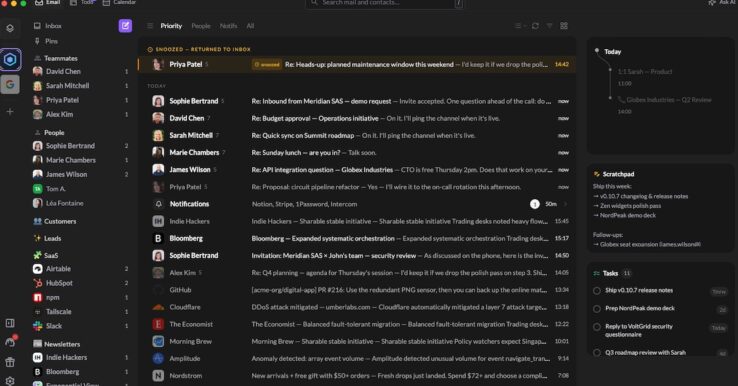
Task: Open Tom A. in People list
Action: click(x=80, y=189)
